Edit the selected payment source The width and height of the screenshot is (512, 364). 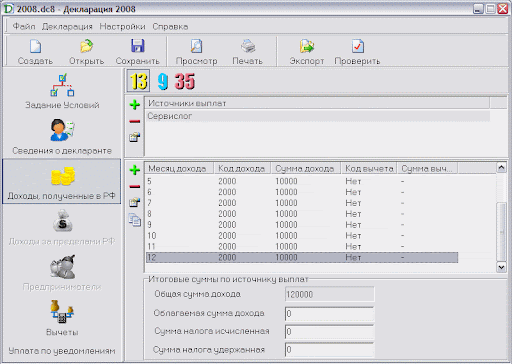click(x=135, y=137)
